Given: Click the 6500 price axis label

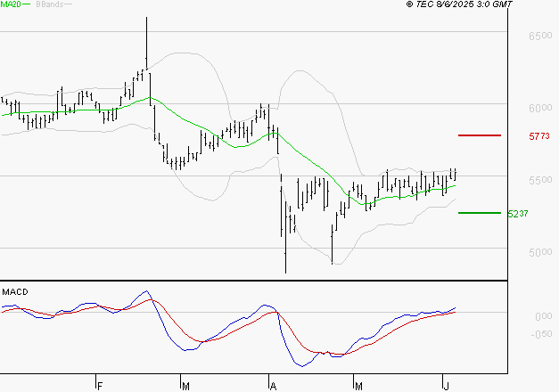Looking at the screenshot, I should pos(540,37).
